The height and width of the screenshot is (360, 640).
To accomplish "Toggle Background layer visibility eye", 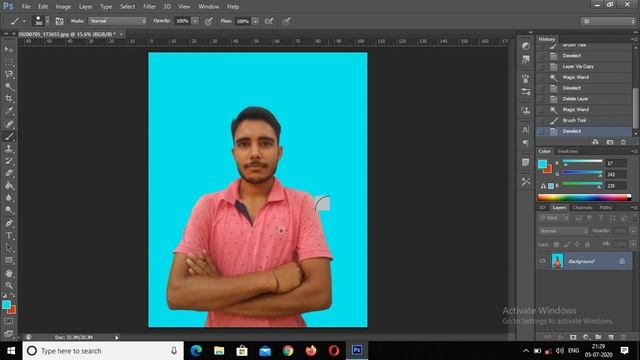I will pos(542,261).
